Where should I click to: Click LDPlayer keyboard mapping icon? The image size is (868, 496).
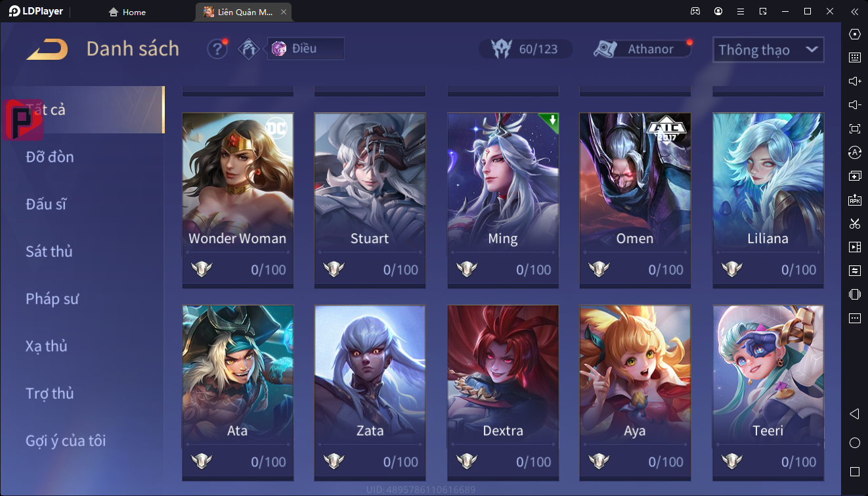point(855,58)
